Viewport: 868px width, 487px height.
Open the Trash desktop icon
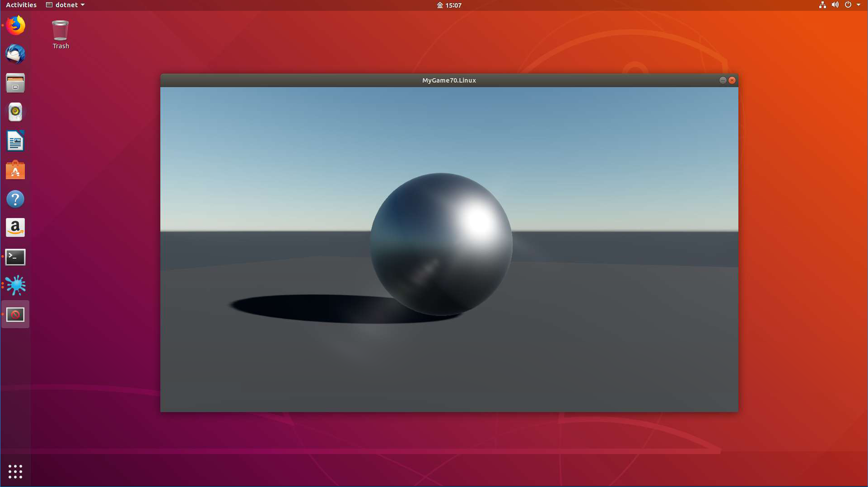pyautogui.click(x=61, y=34)
